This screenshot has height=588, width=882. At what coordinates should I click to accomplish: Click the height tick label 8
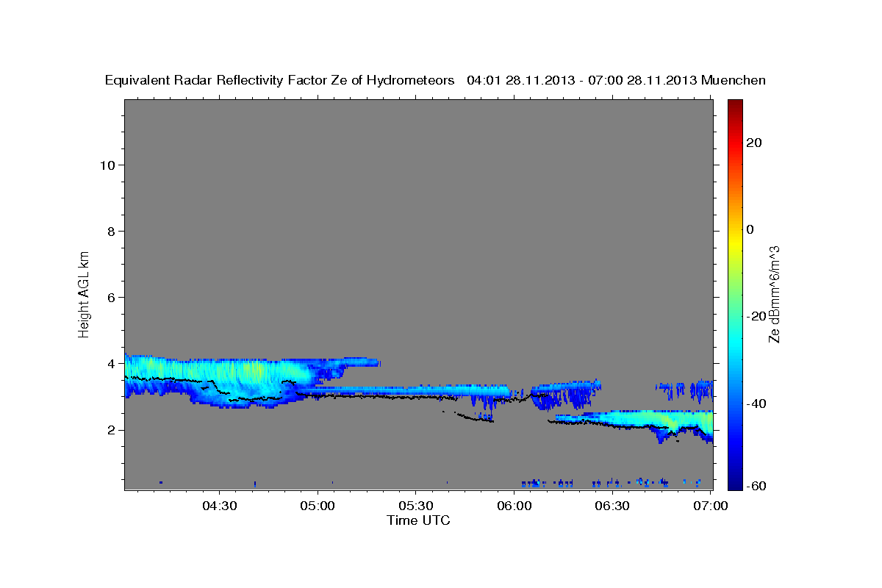[110, 231]
